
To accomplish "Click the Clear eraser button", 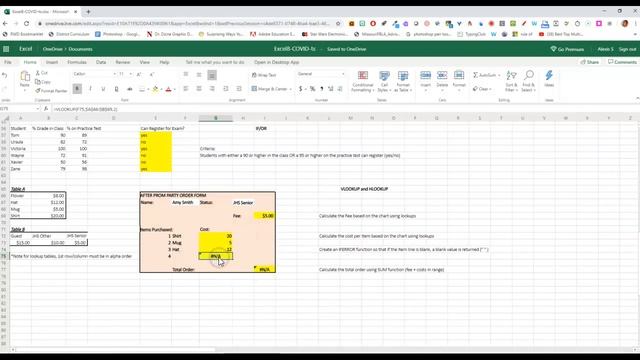I will 482,89.
